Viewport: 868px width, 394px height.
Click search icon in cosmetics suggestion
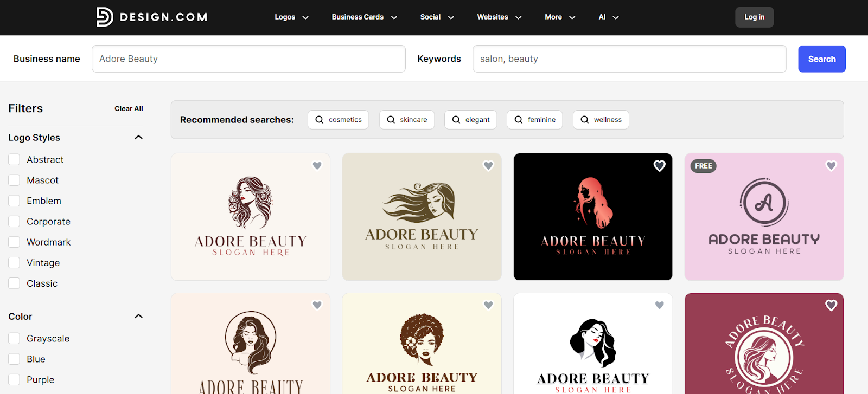[x=320, y=120]
